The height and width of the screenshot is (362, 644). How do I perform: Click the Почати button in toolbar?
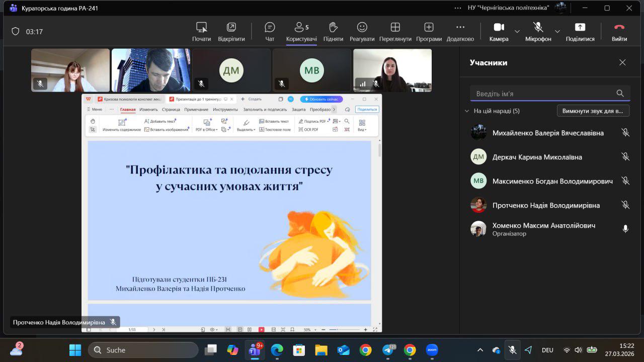201,31
